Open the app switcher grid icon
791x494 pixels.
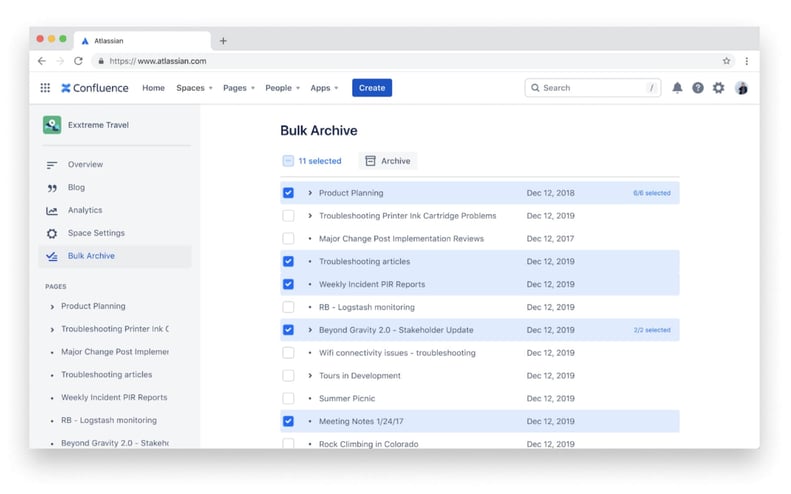45,88
